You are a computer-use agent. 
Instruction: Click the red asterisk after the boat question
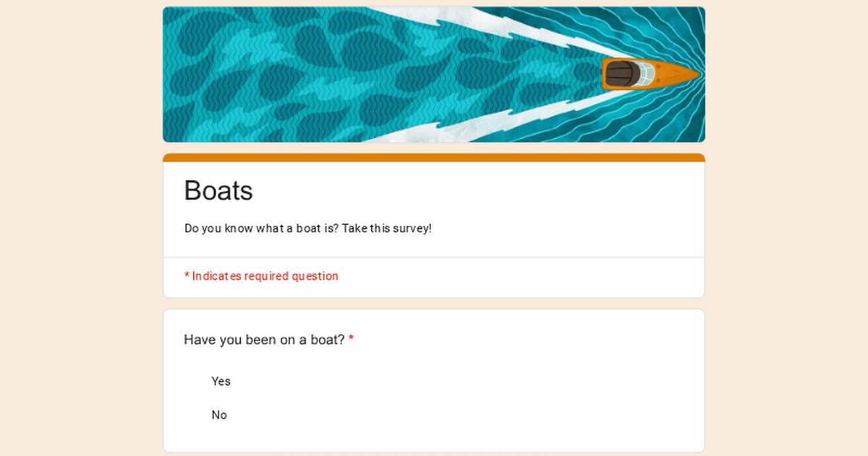point(352,339)
